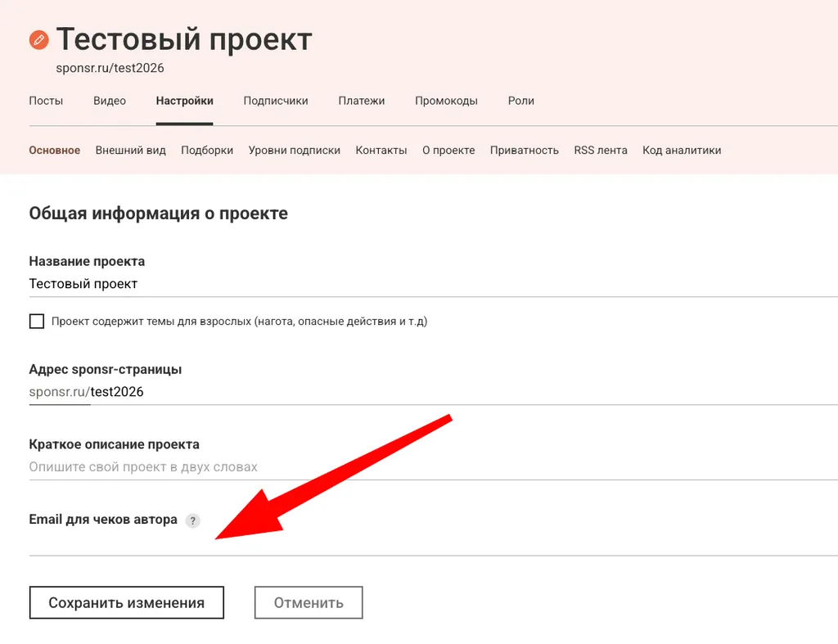Click the Отменить button
Viewport: 838px width, 644px height.
tap(309, 602)
